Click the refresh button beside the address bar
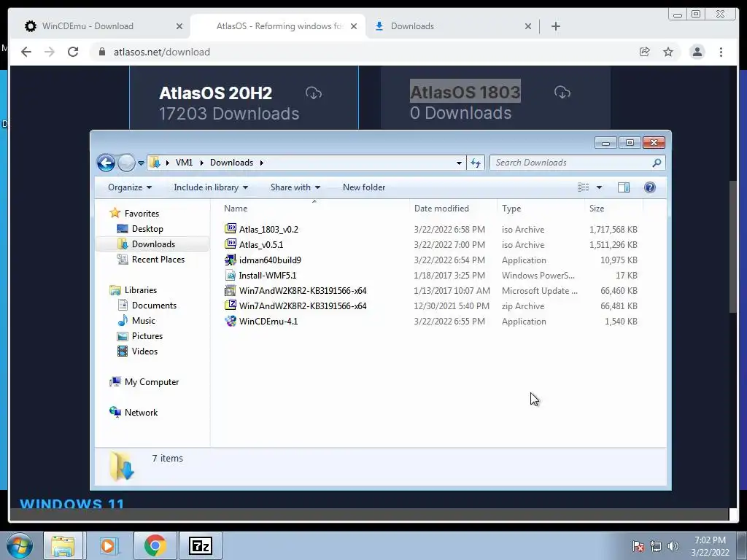 point(476,163)
